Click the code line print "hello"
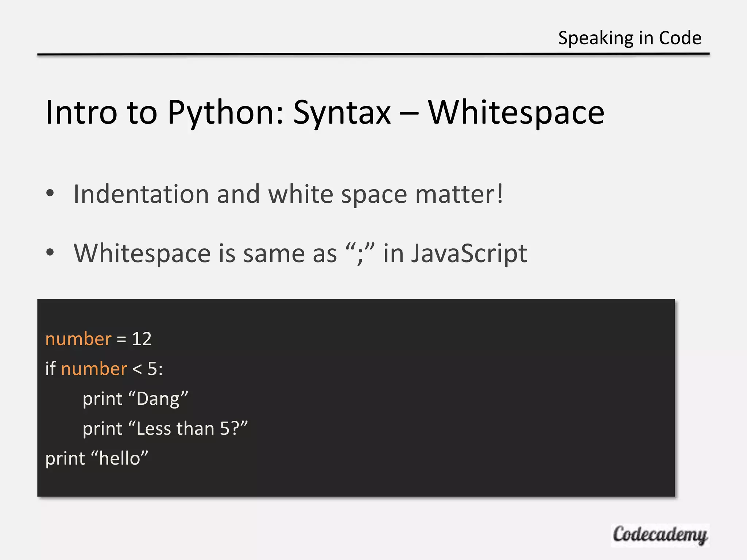 point(97,459)
